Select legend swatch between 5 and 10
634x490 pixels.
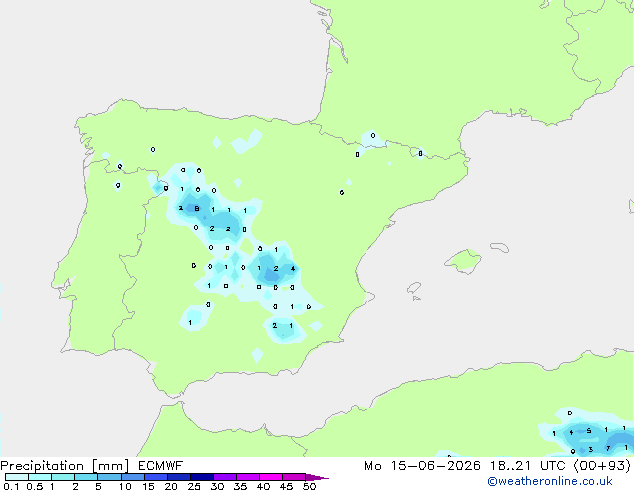[x=109, y=477]
